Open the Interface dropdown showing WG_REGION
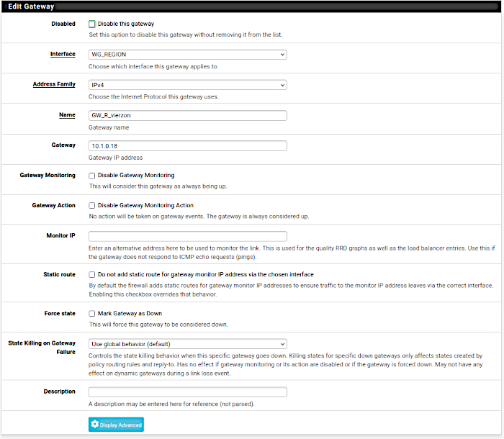504x439 pixels. tap(187, 54)
